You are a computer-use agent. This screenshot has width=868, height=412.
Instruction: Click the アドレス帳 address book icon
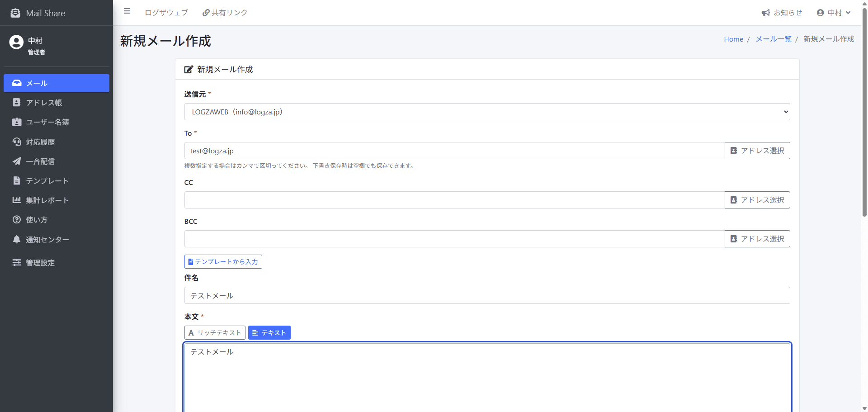click(17, 103)
